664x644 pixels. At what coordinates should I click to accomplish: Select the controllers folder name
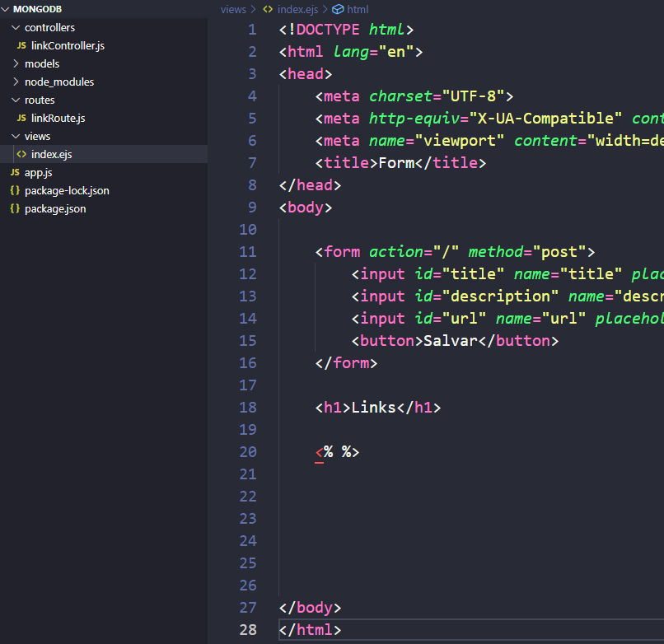tap(49, 27)
